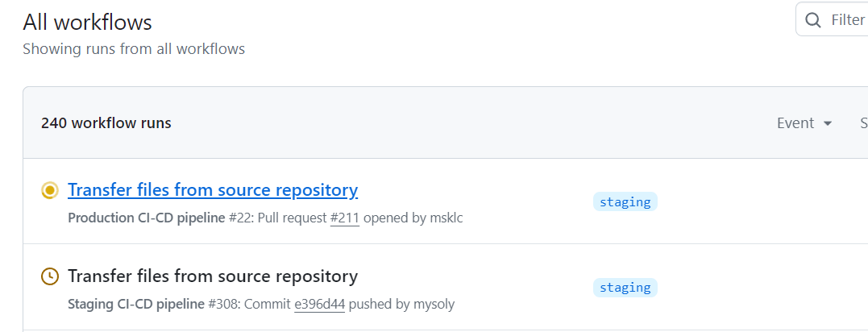Screen dimensions: 868x332
Task: Click staging branch label on Production run
Action: (x=625, y=202)
